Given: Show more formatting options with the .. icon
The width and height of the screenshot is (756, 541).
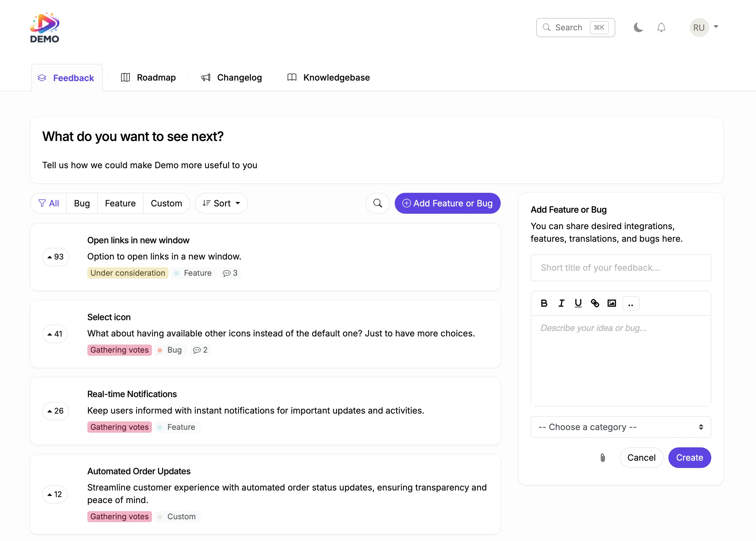Looking at the screenshot, I should tap(631, 303).
